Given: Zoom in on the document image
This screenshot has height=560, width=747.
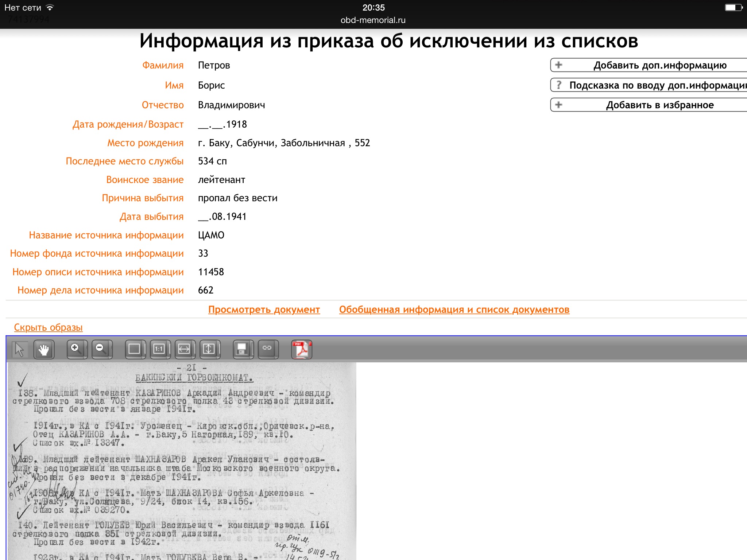Looking at the screenshot, I should (77, 349).
